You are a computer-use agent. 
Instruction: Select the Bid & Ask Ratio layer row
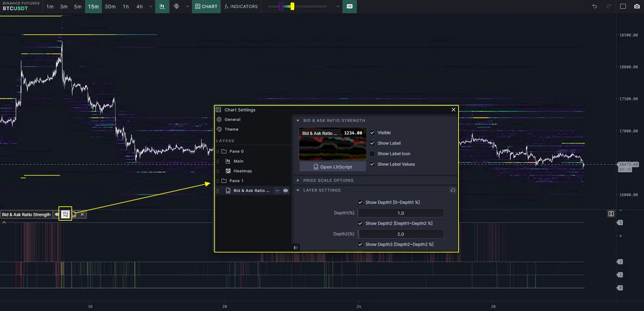click(252, 190)
